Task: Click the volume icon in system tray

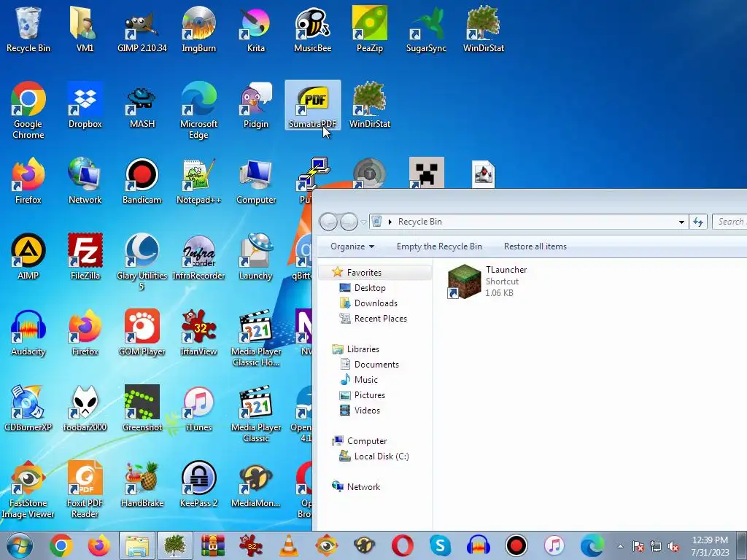Action: pos(673,547)
